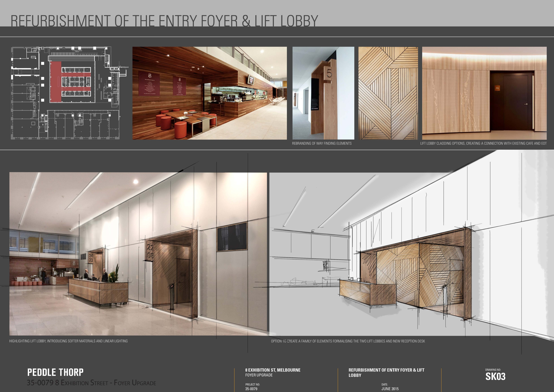This screenshot has height=392, width=554.
Task: Open the geometric timber panel pattern image
Action: tap(388, 93)
